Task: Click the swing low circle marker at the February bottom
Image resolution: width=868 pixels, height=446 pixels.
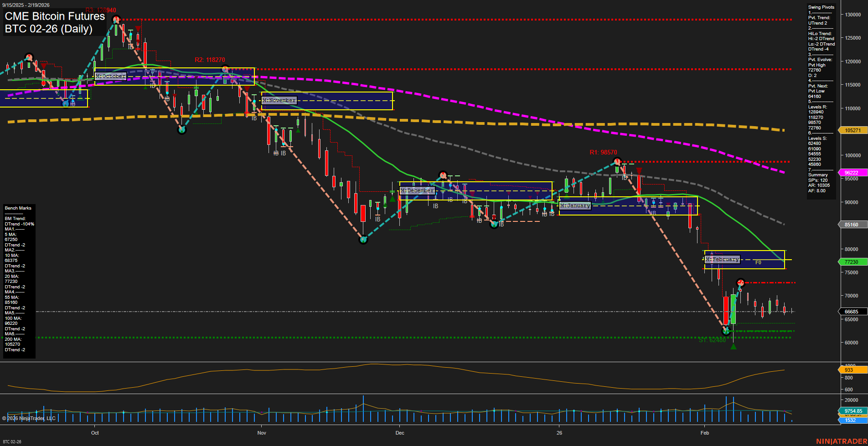Action: tap(725, 330)
